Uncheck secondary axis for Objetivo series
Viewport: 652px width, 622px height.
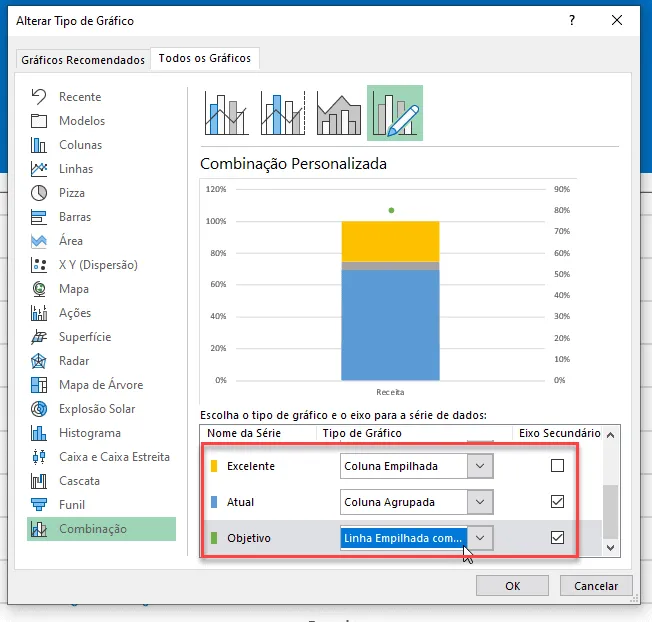click(x=557, y=538)
